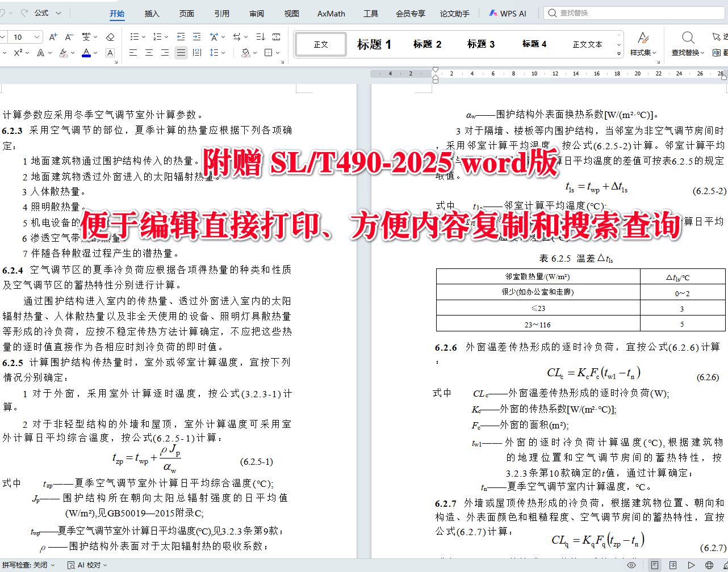
Task: Expand the borders dropdown arrow
Action: (x=278, y=53)
